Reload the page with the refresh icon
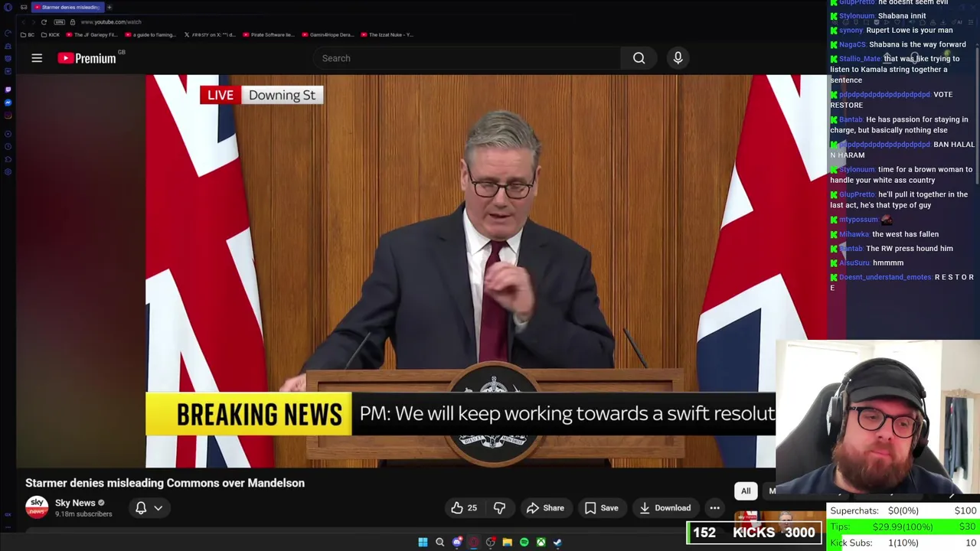 pyautogui.click(x=44, y=22)
